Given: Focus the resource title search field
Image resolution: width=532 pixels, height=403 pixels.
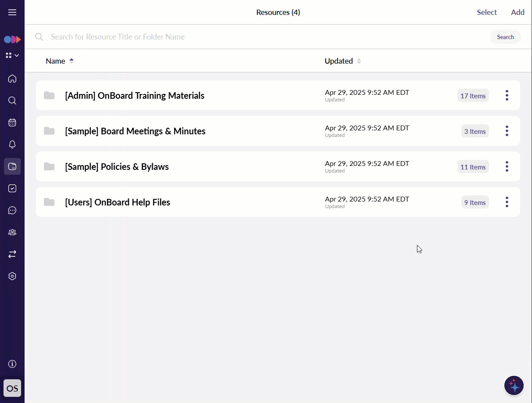Looking at the screenshot, I should click(263, 37).
